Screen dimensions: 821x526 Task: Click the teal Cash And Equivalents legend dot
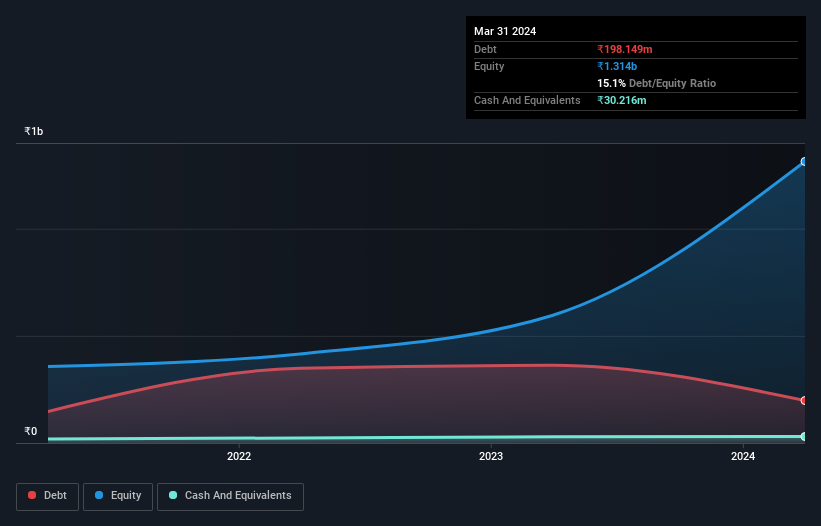[173, 495]
